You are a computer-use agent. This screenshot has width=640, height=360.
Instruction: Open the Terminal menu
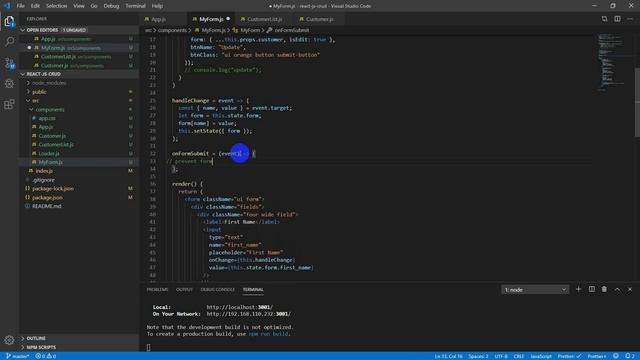[136, 6]
